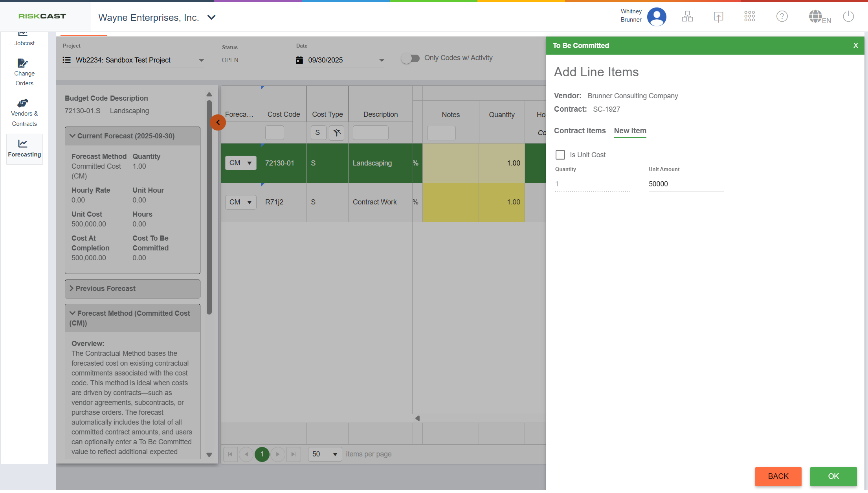The image size is (868, 493).
Task: Select the New Item tab
Action: click(630, 131)
